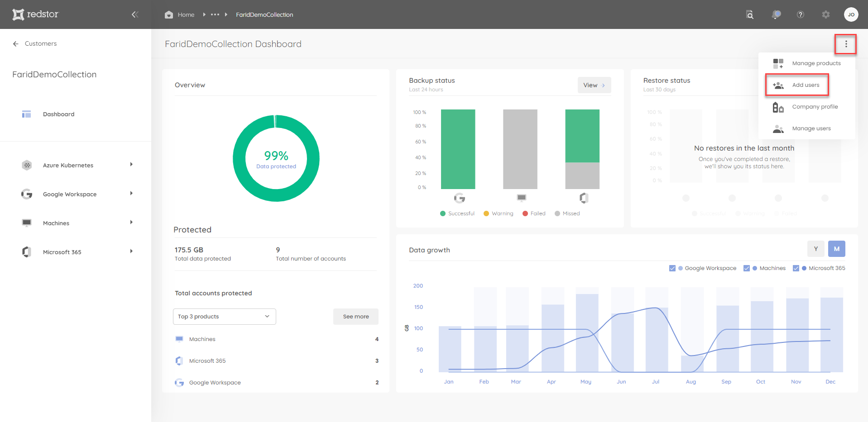The height and width of the screenshot is (422, 868).
Task: Click the Home breadcrumb icon
Action: (x=169, y=14)
